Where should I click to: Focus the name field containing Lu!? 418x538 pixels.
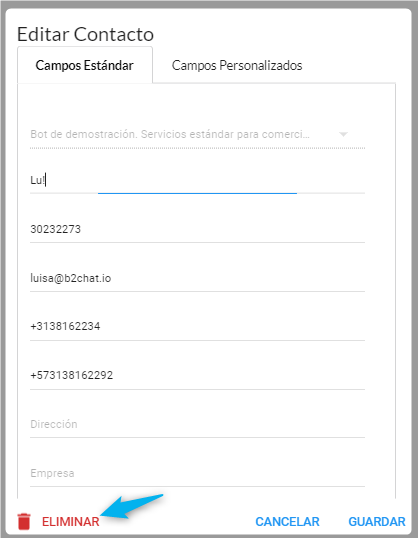coord(197,180)
